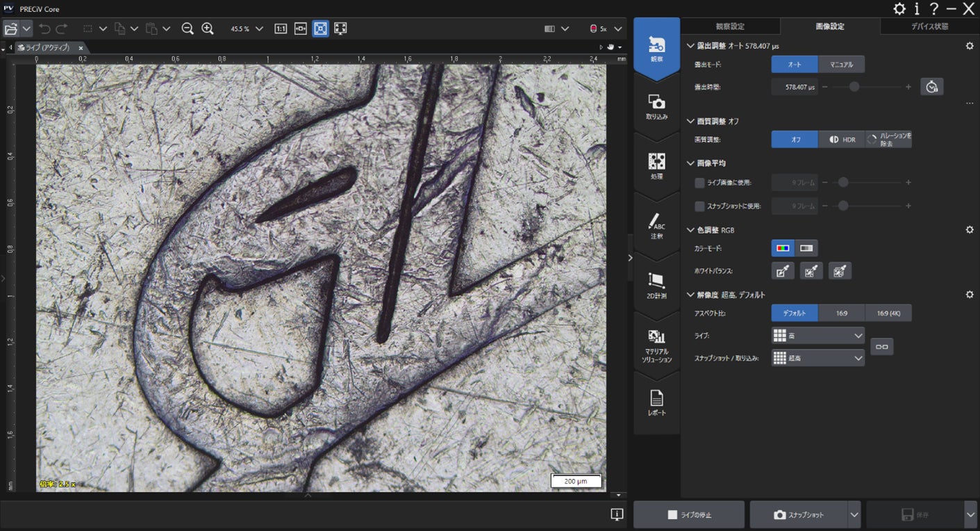Click the third white balance eyedropper
Image resolution: width=980 pixels, height=531 pixels.
coord(840,271)
